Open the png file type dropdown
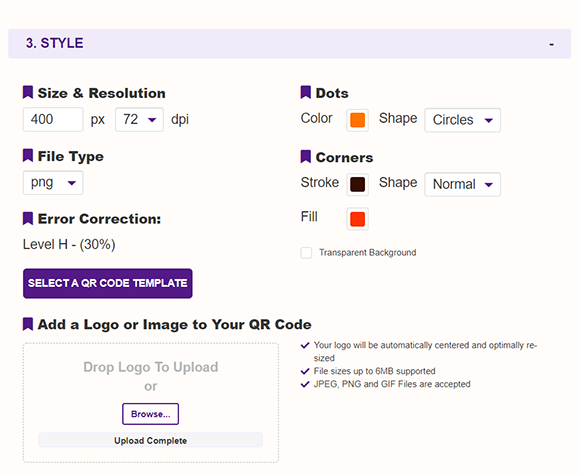Image resolution: width=580 pixels, height=475 pixels. pyautogui.click(x=53, y=183)
